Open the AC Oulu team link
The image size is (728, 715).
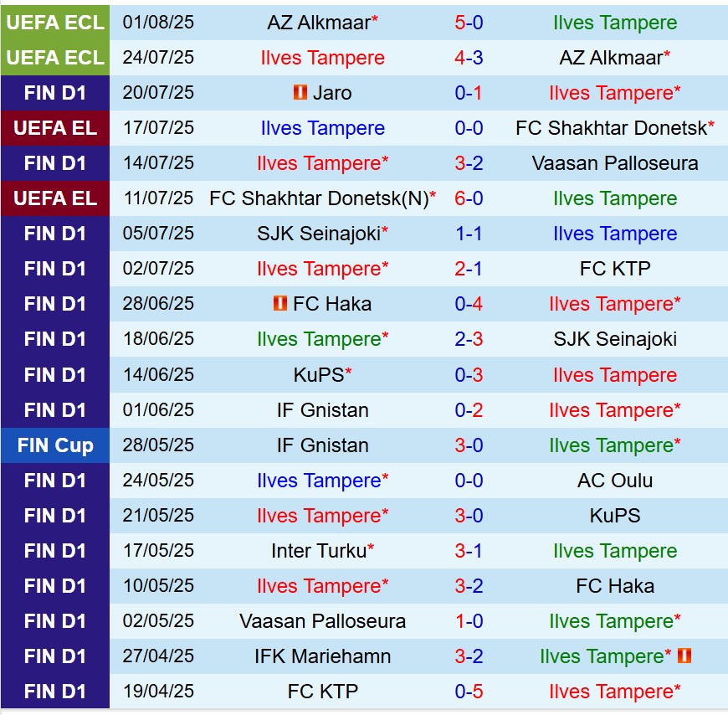coord(614,481)
